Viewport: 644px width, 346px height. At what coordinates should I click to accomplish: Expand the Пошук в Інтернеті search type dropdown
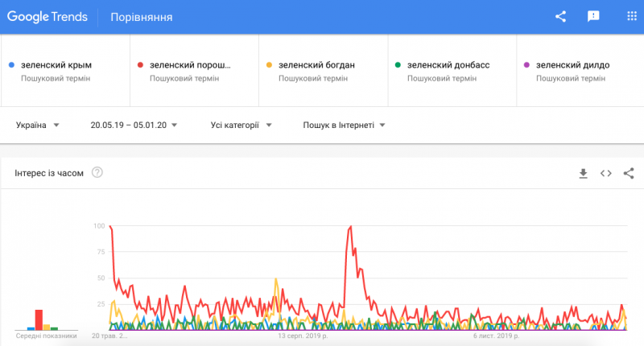[x=344, y=125]
